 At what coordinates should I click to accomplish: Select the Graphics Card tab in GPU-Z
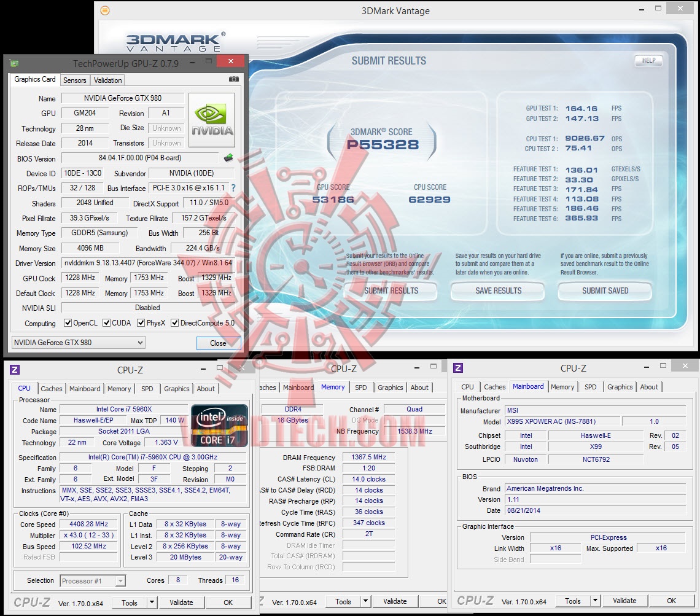pos(35,79)
